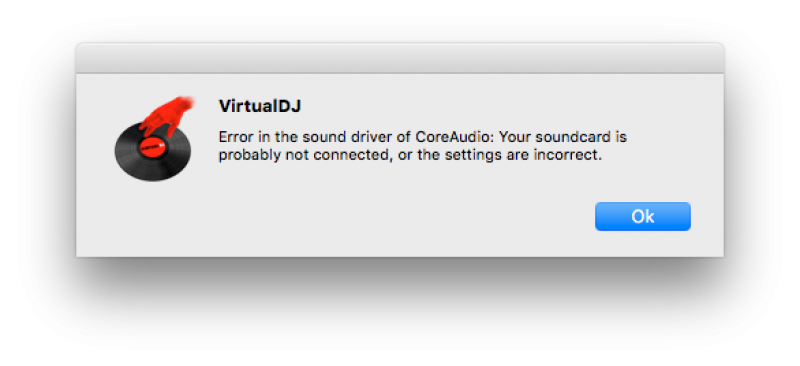800x366 pixels.
Task: Click the red center label of the vinyl
Action: (x=150, y=148)
